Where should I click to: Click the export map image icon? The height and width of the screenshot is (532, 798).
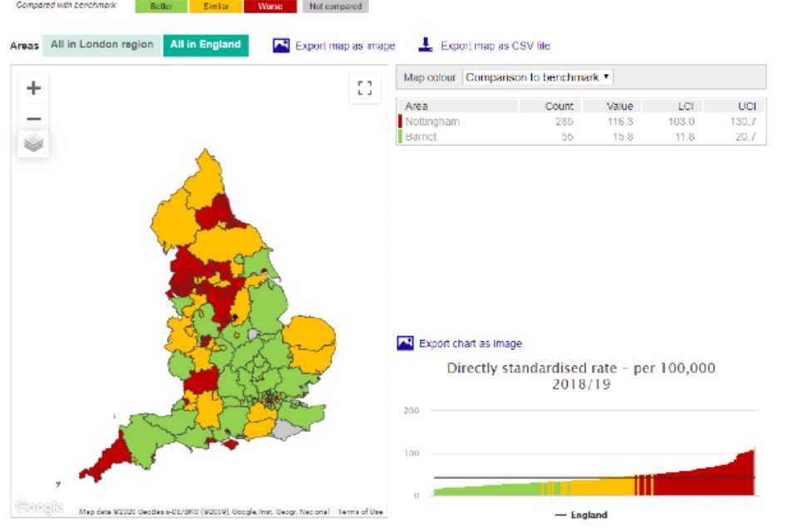281,46
